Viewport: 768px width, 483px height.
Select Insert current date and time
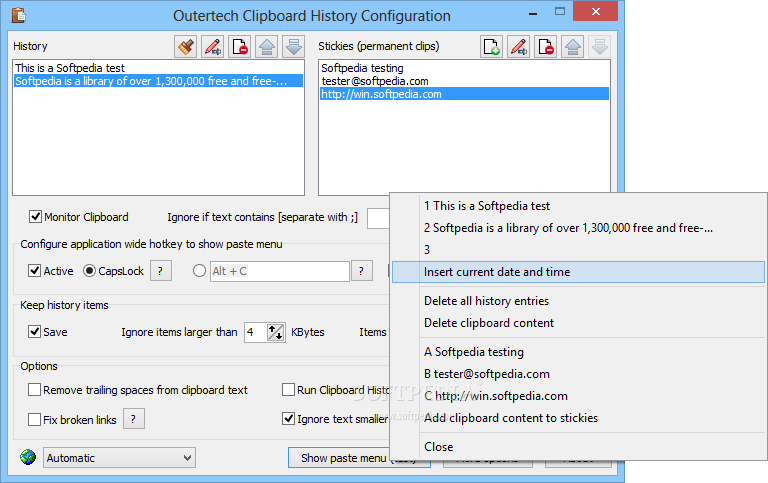(578, 272)
